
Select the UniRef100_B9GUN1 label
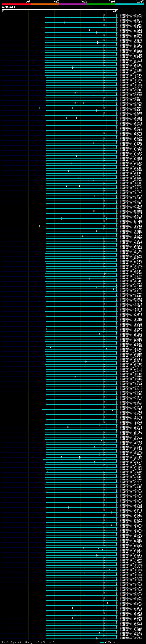pyautogui.click(x=131, y=70)
